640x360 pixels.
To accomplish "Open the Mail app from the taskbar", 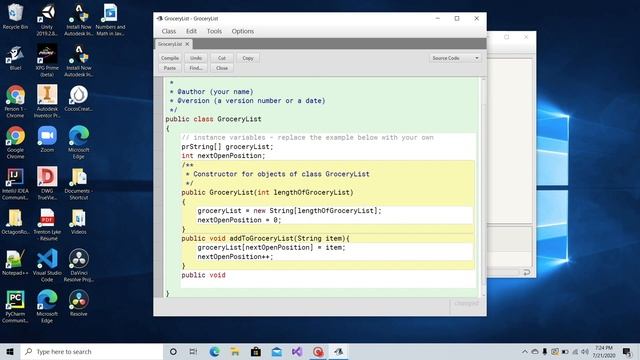I will coord(277,351).
